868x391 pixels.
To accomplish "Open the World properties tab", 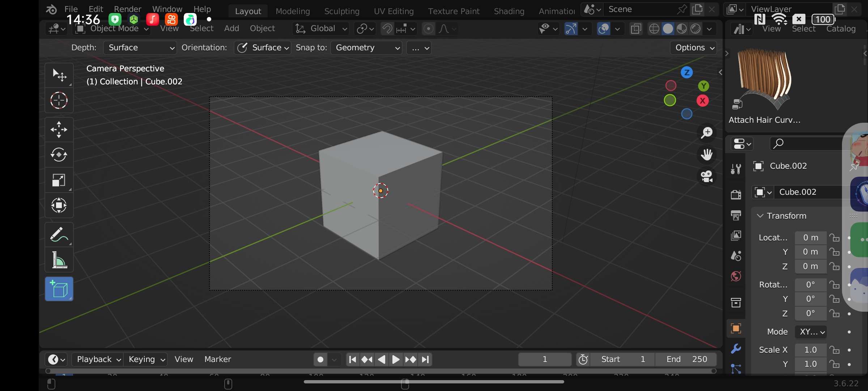I will pos(736,277).
